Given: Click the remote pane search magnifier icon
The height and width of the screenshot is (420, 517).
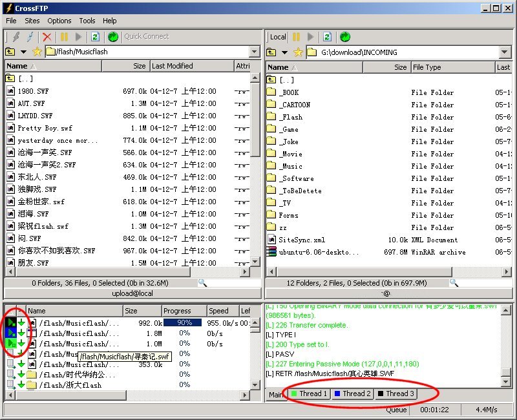Looking at the screenshot, I should tap(202, 283).
